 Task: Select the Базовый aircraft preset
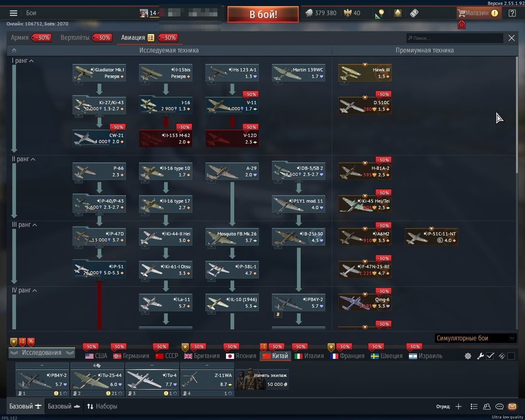point(25,406)
